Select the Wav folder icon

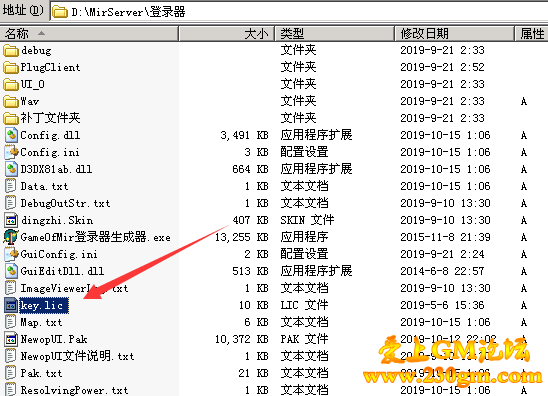pos(11,102)
